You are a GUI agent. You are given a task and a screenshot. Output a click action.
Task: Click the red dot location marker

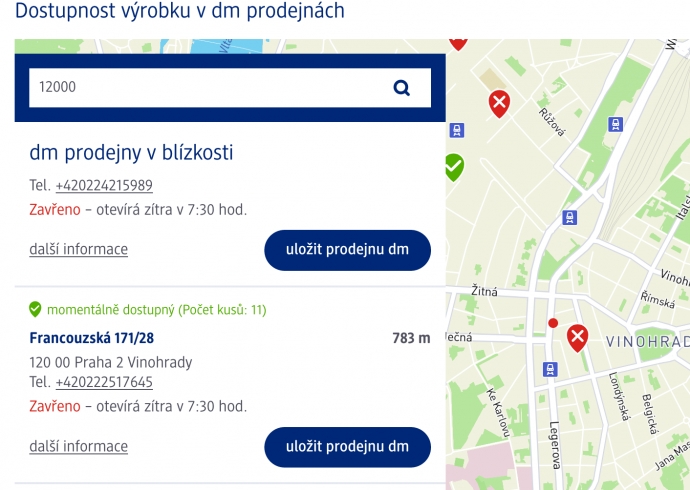click(553, 323)
